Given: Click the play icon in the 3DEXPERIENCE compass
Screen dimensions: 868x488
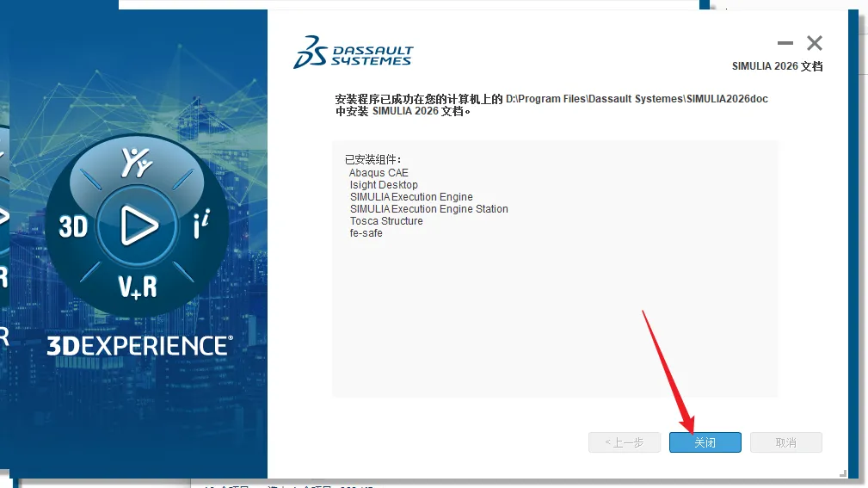Looking at the screenshot, I should (138, 225).
